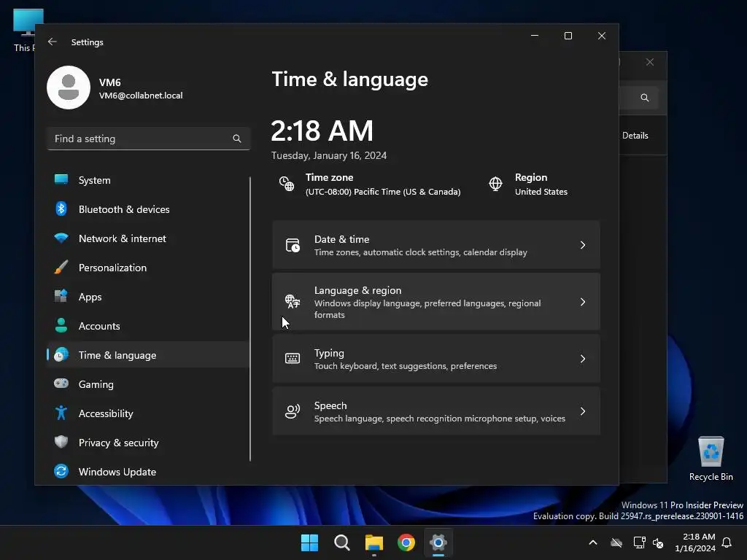Open File Explorer from taskbar
This screenshot has width=747, height=560.
374,542
